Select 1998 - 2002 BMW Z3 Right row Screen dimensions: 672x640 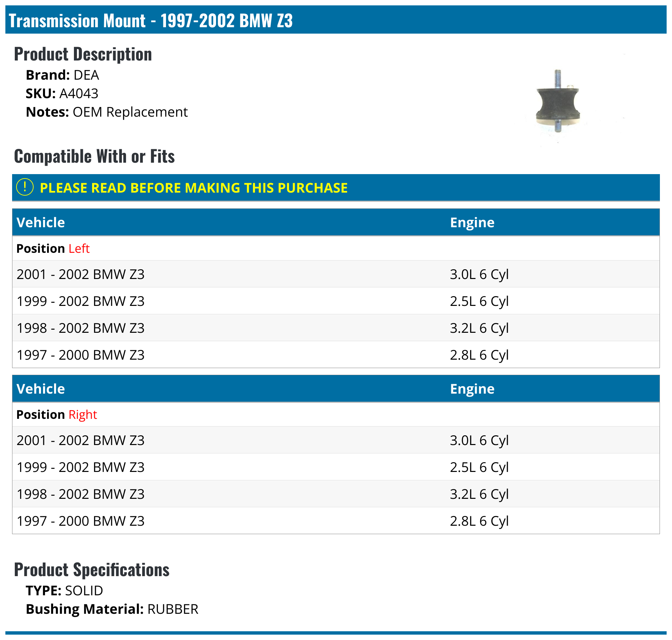tap(80, 494)
